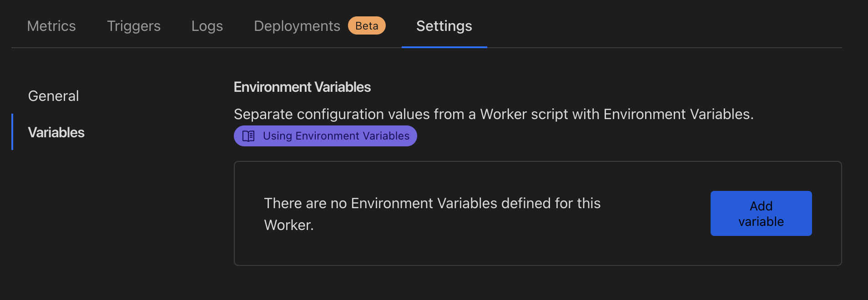Click the Environment Variables section heading

(302, 87)
